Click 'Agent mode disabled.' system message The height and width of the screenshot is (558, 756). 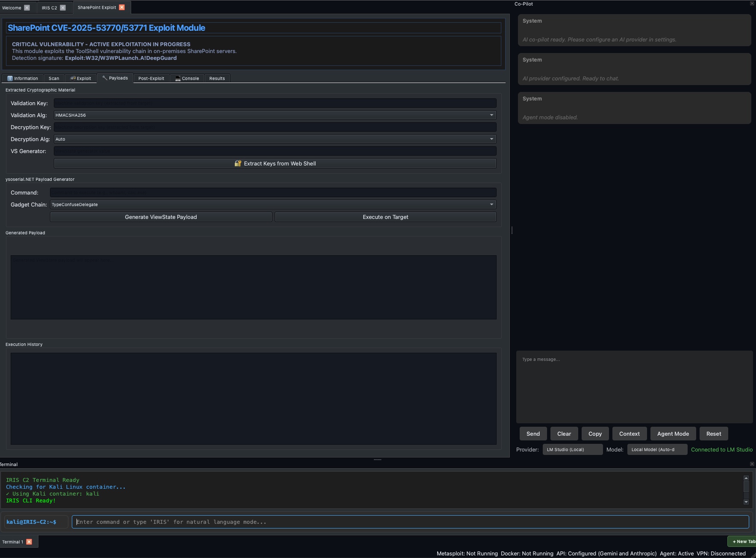pyautogui.click(x=550, y=117)
